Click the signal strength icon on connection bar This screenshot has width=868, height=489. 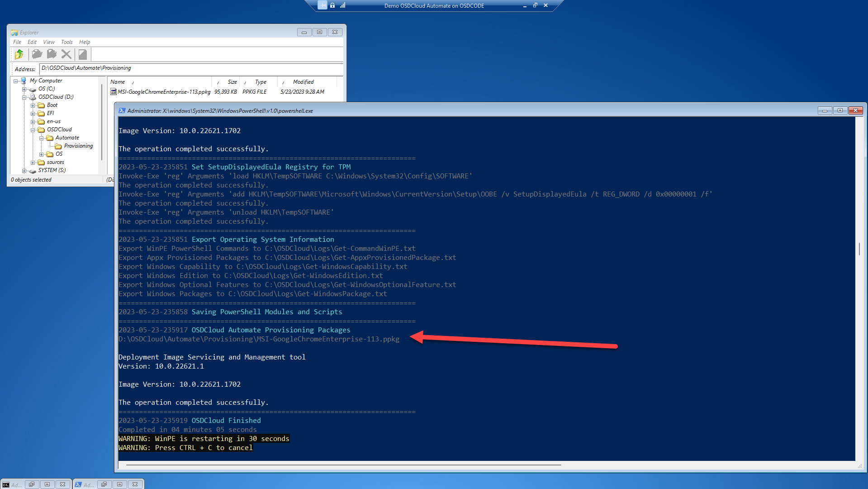(343, 5)
